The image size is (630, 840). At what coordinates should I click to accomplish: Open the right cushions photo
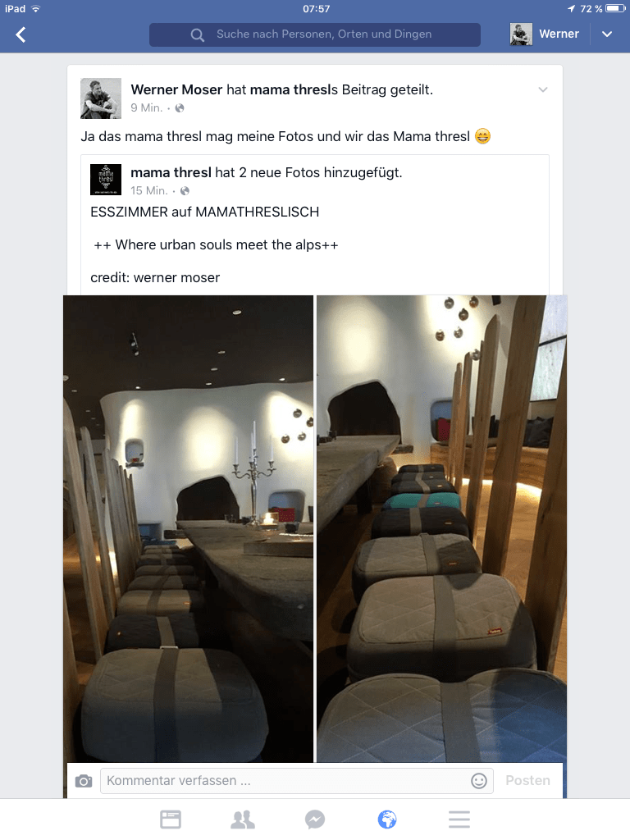442,529
